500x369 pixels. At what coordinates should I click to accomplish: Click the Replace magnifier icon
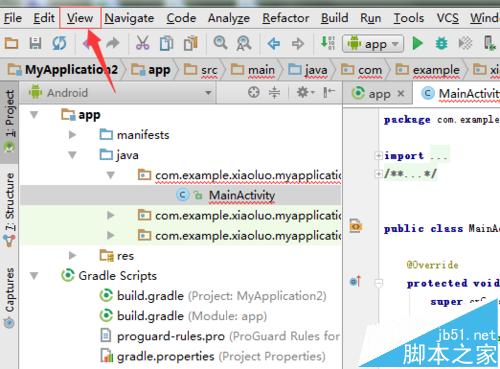pyautogui.click(x=244, y=43)
